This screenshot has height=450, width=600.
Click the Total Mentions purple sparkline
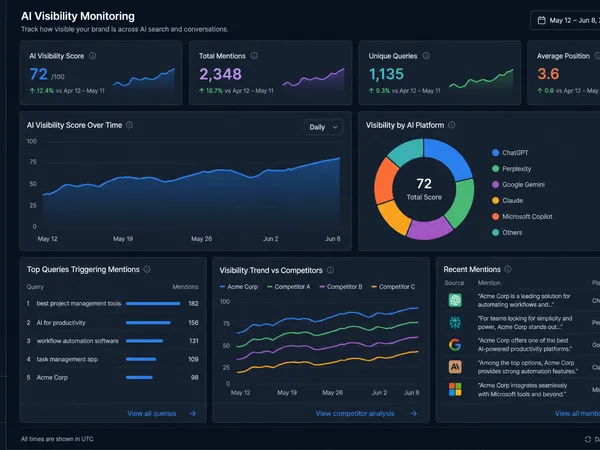pos(313,78)
